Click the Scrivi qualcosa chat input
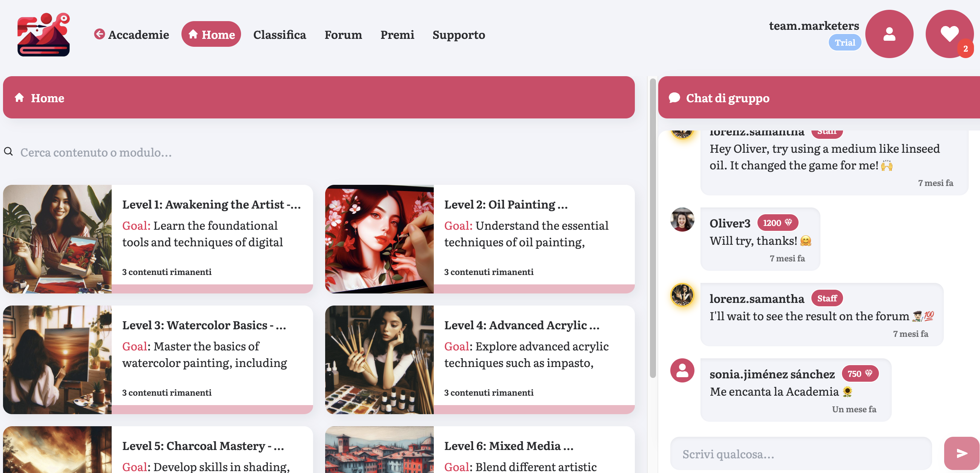The image size is (980, 473). pyautogui.click(x=800, y=454)
